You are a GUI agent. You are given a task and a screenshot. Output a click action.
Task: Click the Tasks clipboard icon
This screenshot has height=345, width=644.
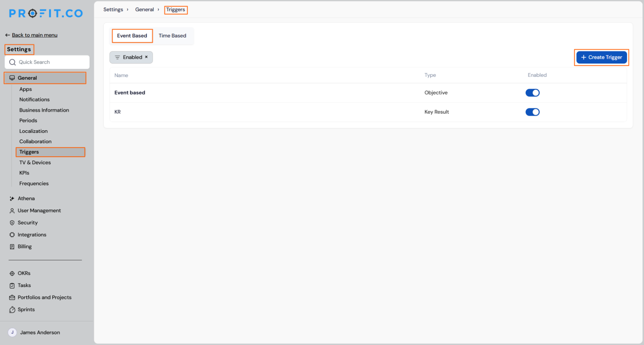pos(12,285)
